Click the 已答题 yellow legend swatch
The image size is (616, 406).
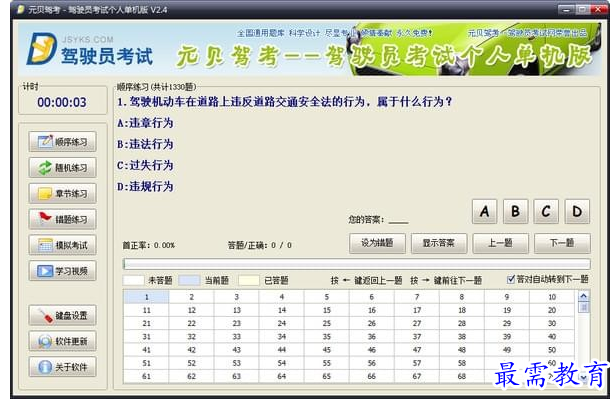pos(249,280)
